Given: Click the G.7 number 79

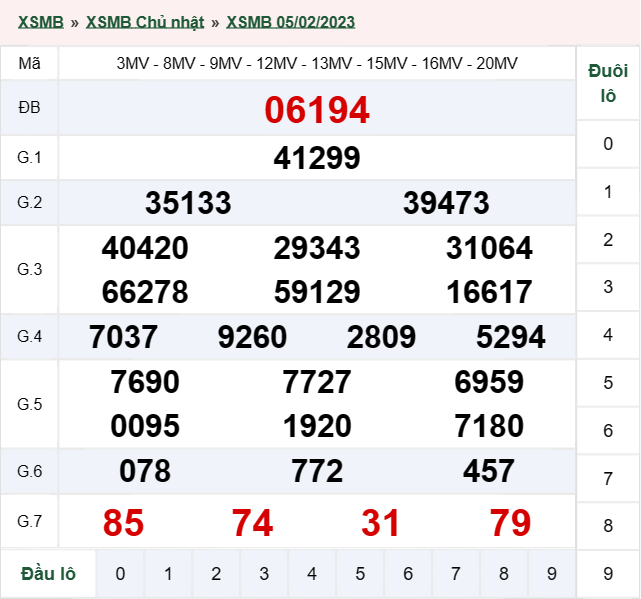Looking at the screenshot, I should (x=511, y=523).
